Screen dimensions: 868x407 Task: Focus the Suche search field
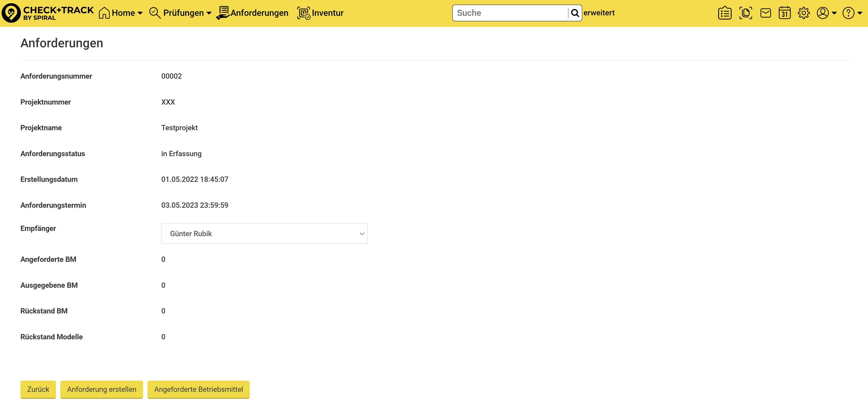tap(510, 13)
